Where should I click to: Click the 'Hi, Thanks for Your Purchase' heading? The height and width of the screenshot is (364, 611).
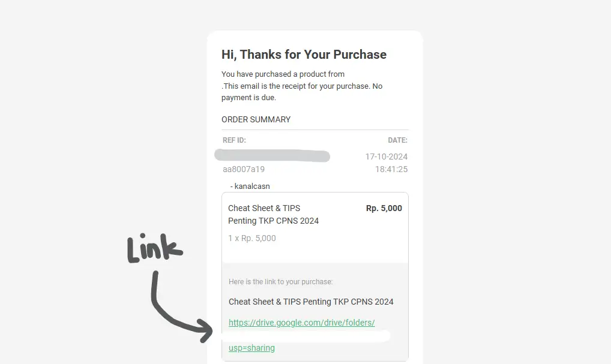(304, 55)
